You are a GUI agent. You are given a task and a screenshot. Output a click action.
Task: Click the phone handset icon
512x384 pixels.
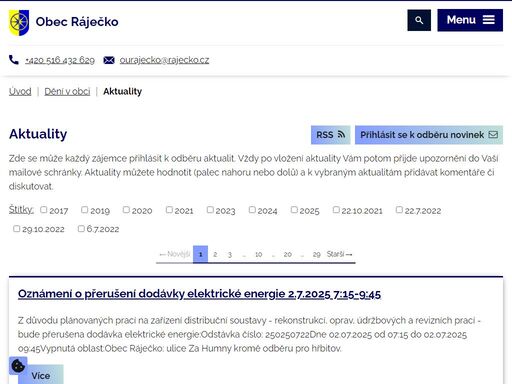tap(14, 60)
